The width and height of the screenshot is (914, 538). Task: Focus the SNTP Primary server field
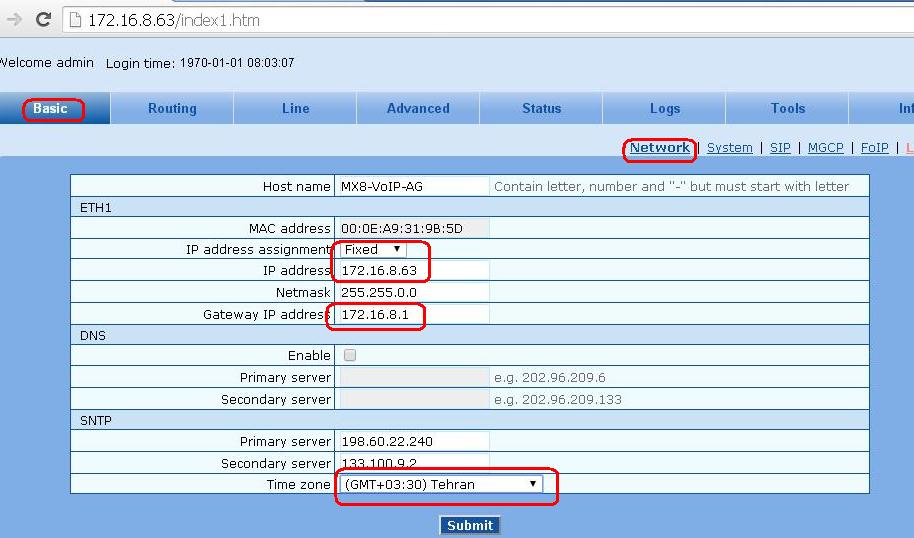click(x=413, y=441)
